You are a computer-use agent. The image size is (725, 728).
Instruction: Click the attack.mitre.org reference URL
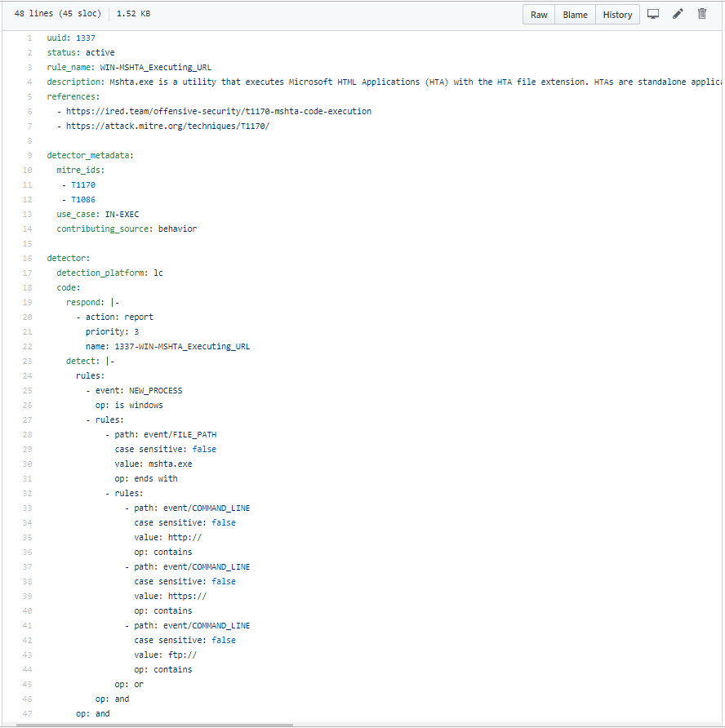(x=167, y=126)
